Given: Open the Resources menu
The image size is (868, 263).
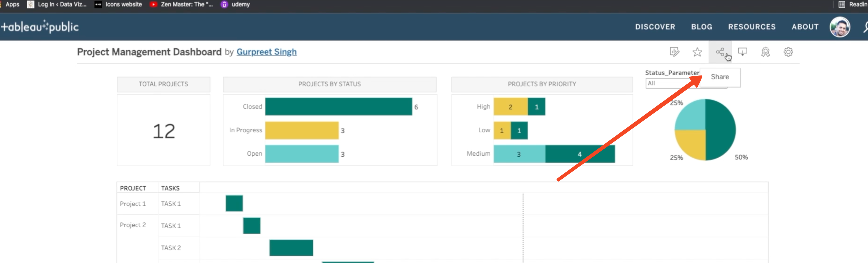Looking at the screenshot, I should pos(752,27).
